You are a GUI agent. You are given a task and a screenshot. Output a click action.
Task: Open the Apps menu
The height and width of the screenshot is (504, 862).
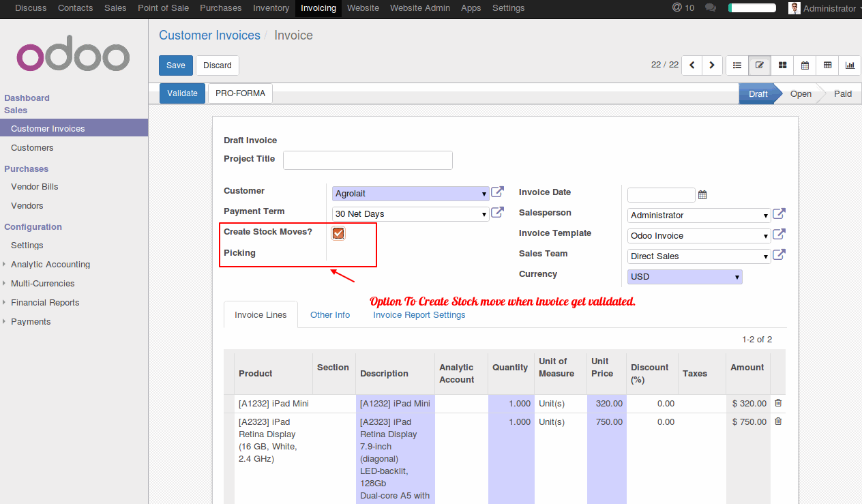[x=471, y=8]
